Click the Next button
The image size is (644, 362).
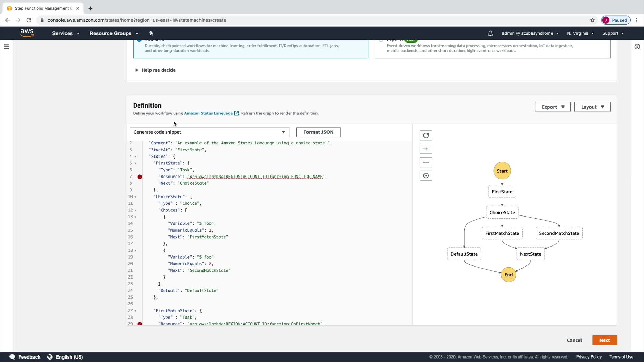click(x=604, y=340)
